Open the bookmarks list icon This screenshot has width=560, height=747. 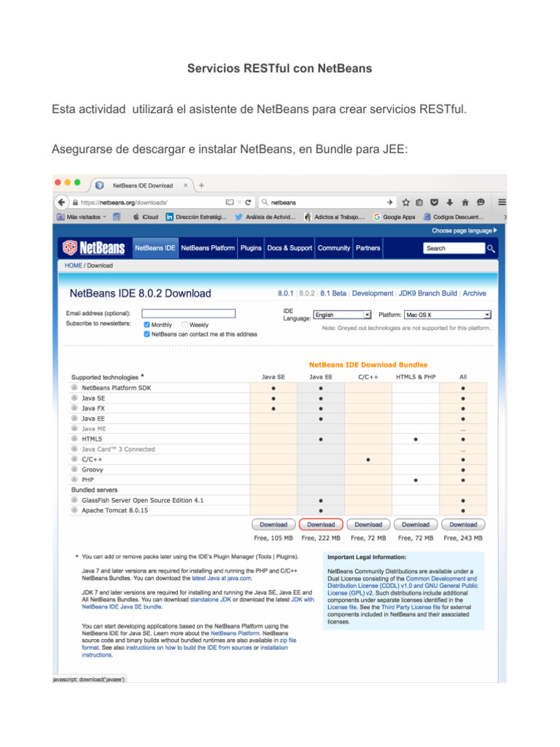coord(419,203)
